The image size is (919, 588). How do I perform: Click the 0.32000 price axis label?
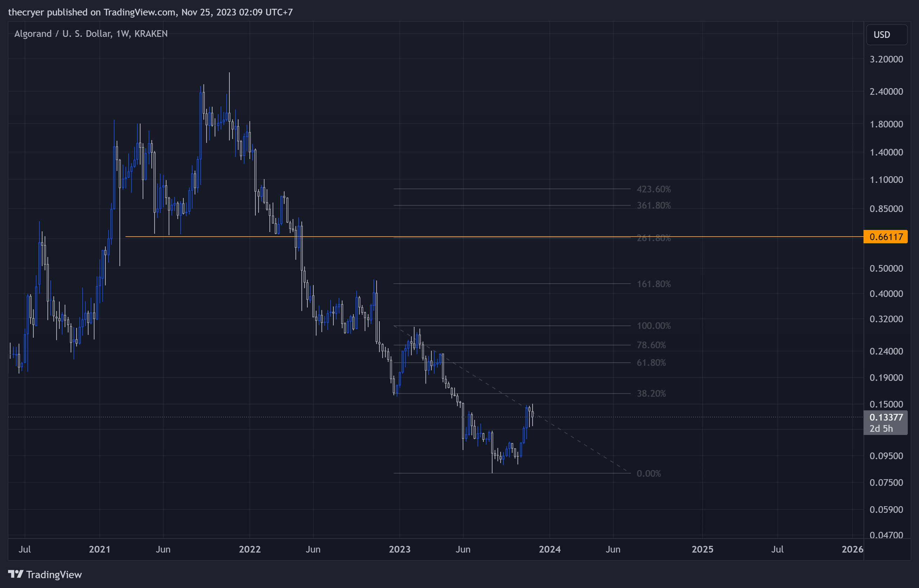[x=886, y=319]
